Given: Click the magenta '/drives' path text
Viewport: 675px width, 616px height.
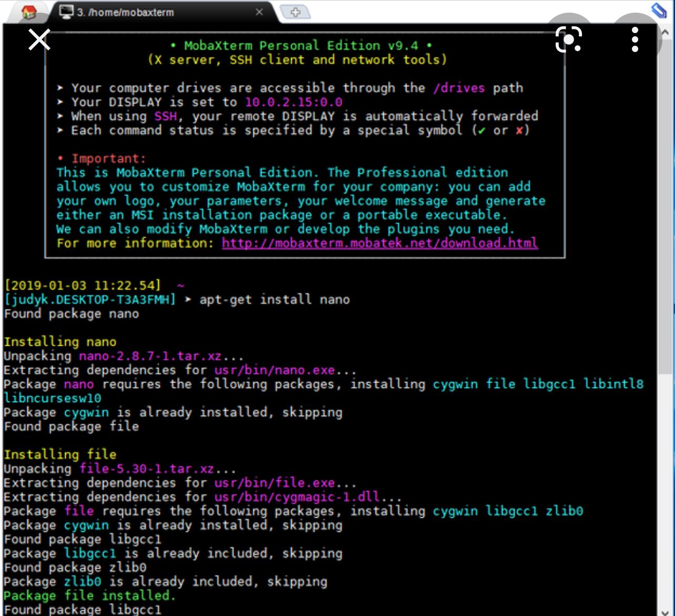Looking at the screenshot, I should coord(459,88).
